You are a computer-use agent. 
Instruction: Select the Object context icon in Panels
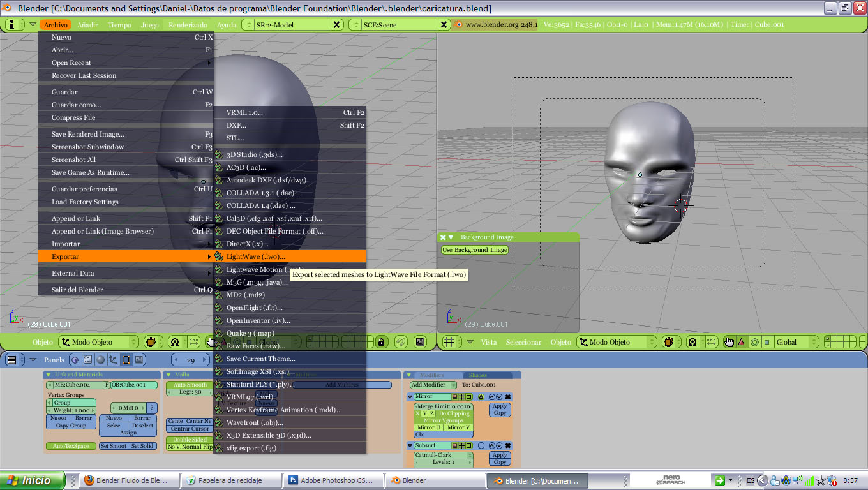click(114, 360)
